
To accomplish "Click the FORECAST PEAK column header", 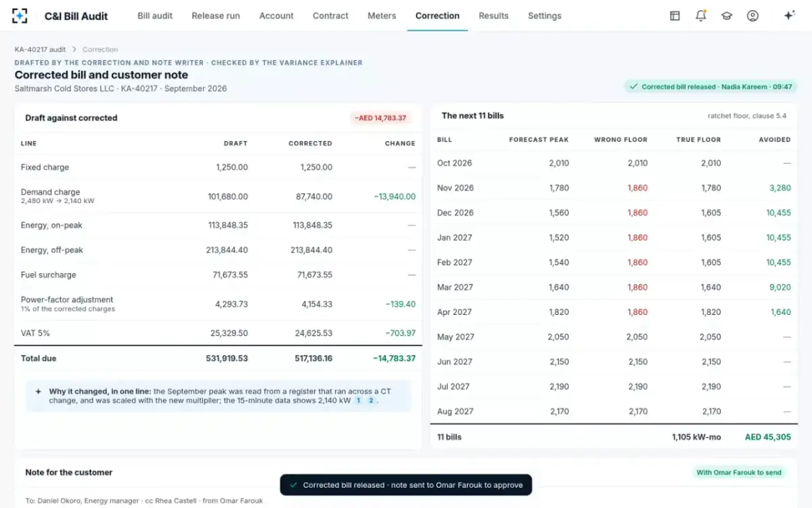I will click(539, 140).
